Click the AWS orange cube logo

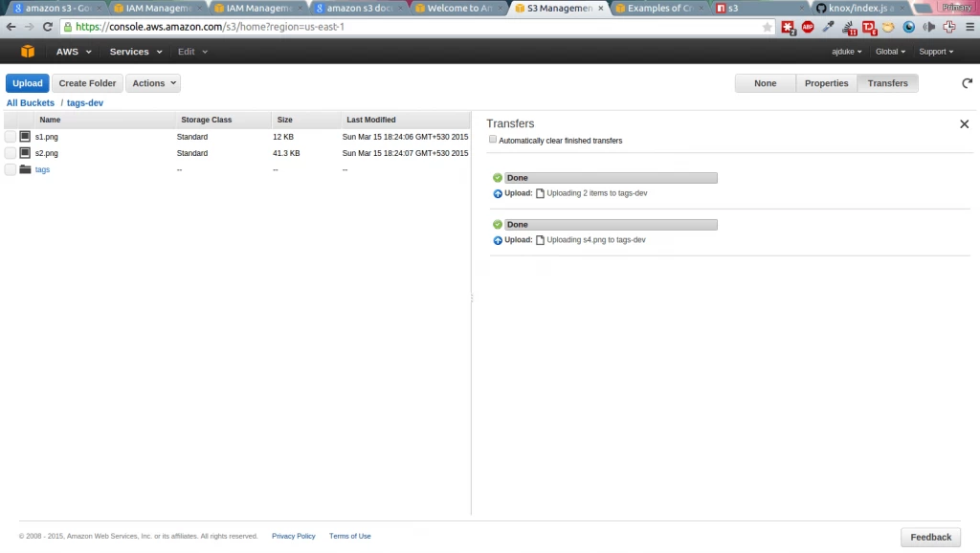tap(28, 52)
